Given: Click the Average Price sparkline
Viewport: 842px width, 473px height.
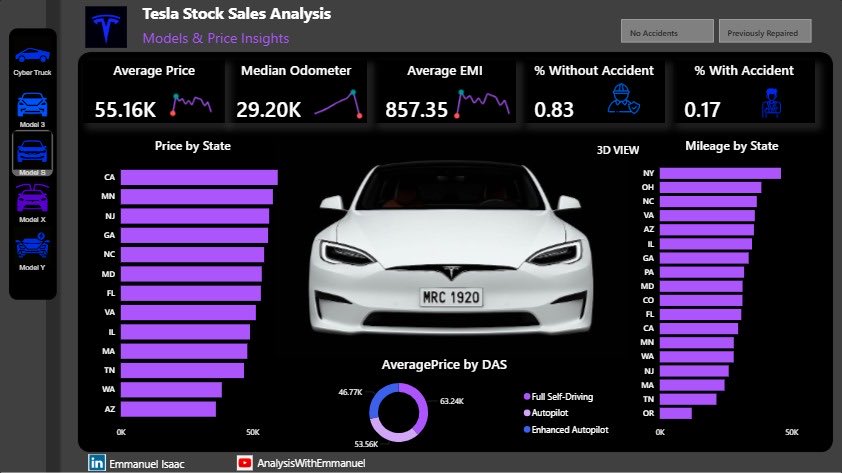Looking at the screenshot, I should coord(191,105).
